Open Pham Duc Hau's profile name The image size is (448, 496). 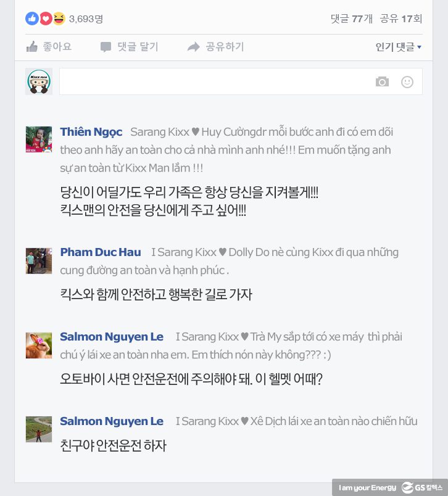click(x=101, y=252)
